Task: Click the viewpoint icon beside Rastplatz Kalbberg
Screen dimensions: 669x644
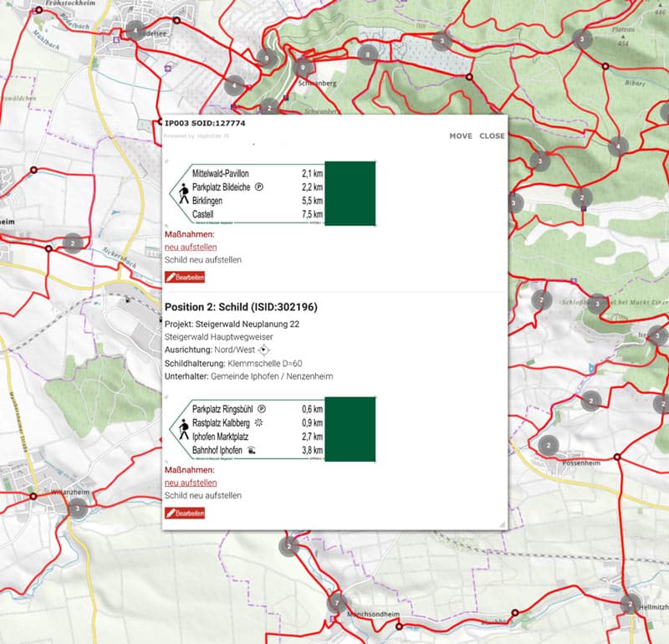Action: pyautogui.click(x=259, y=423)
